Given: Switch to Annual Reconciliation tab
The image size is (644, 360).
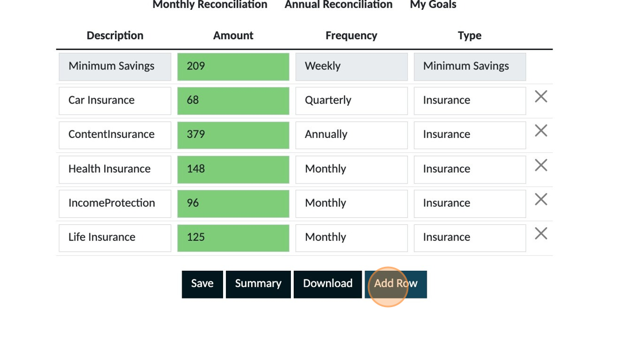Looking at the screenshot, I should click(x=339, y=5).
